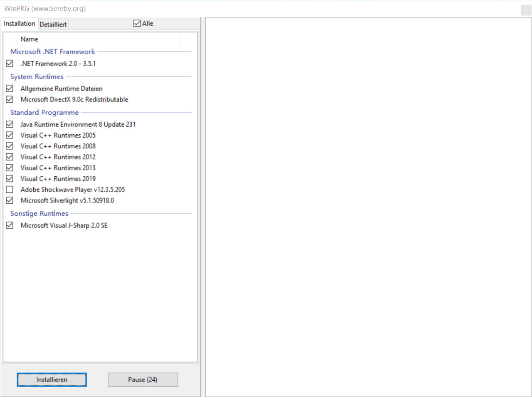Uncheck Microsoft Silverlight v5.1.50918.0 checkbox
Viewport: 532px width, 397px height.
[x=10, y=200]
